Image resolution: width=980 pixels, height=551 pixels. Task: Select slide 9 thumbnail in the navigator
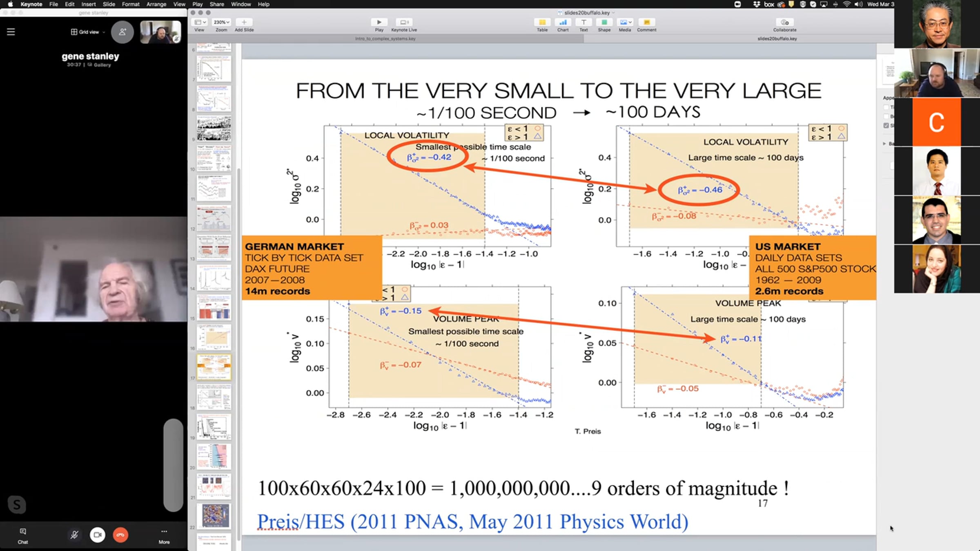[214, 128]
